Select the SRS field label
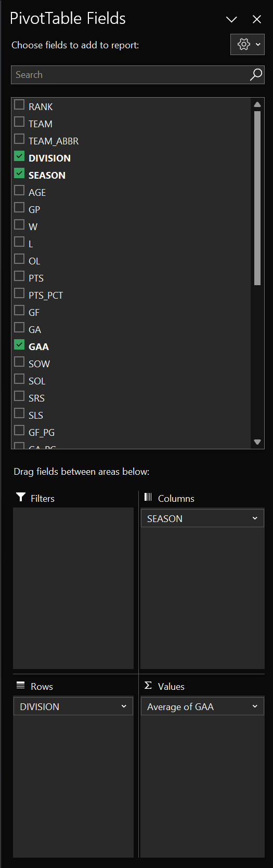 (36, 398)
